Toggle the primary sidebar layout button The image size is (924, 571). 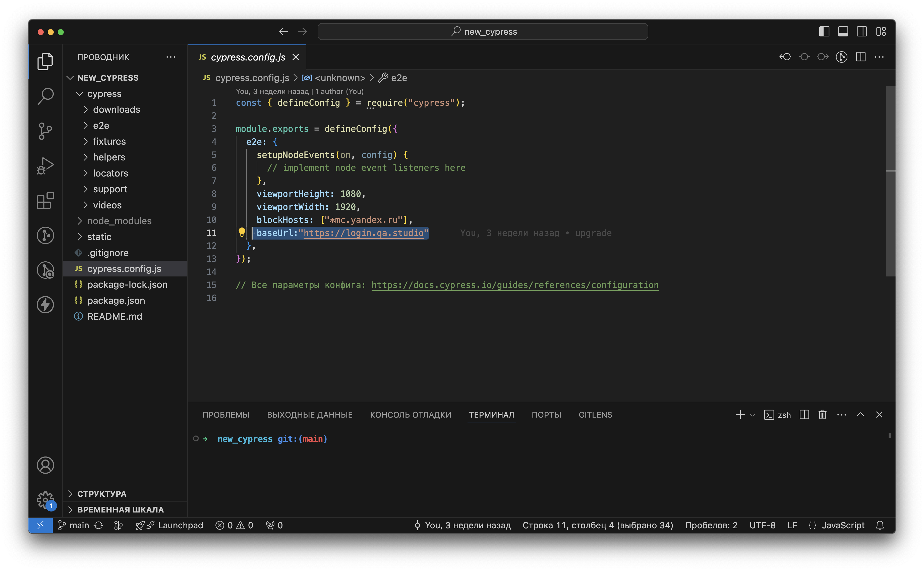[824, 32]
